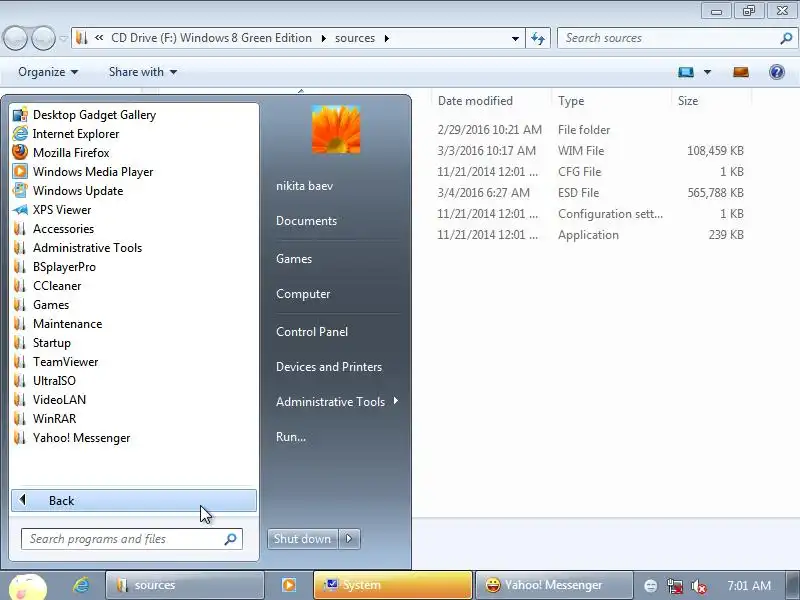Expand the UltraISO folder

(54, 381)
